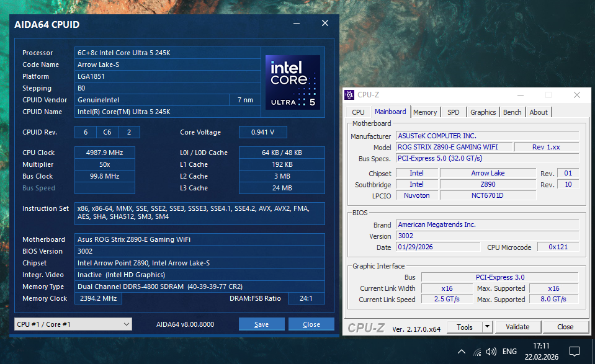Click Max. Supported speed '8.0 GT/s'
Image resolution: width=595 pixels, height=364 pixels.
553,299
